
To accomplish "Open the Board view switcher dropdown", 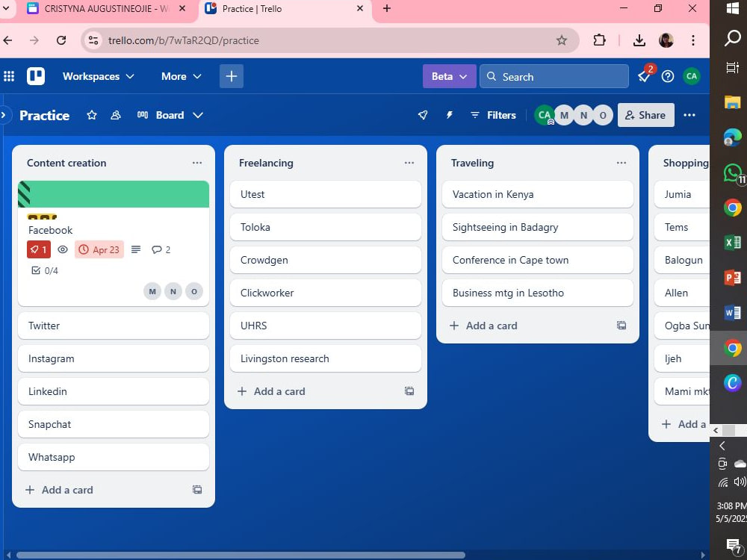I will (x=170, y=115).
